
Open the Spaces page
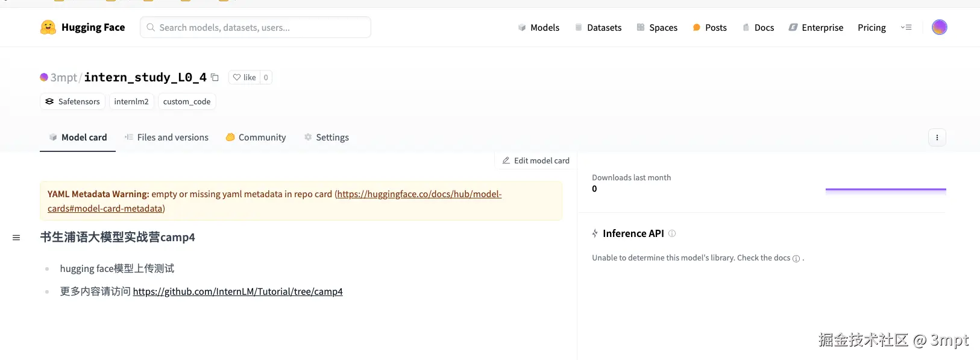tap(657, 27)
